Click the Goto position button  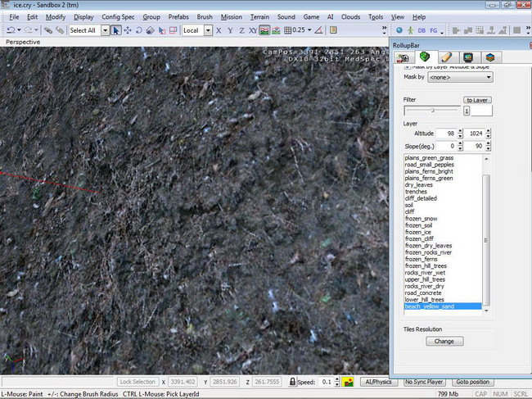click(472, 382)
